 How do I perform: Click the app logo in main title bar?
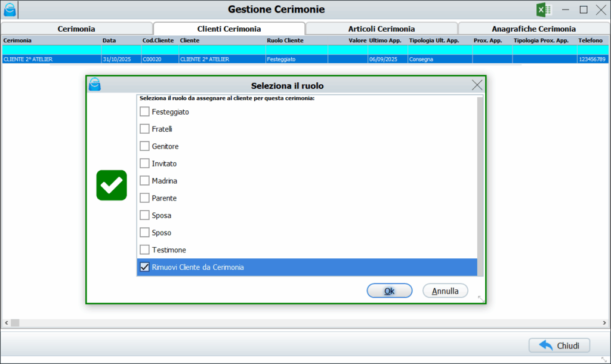[10, 10]
